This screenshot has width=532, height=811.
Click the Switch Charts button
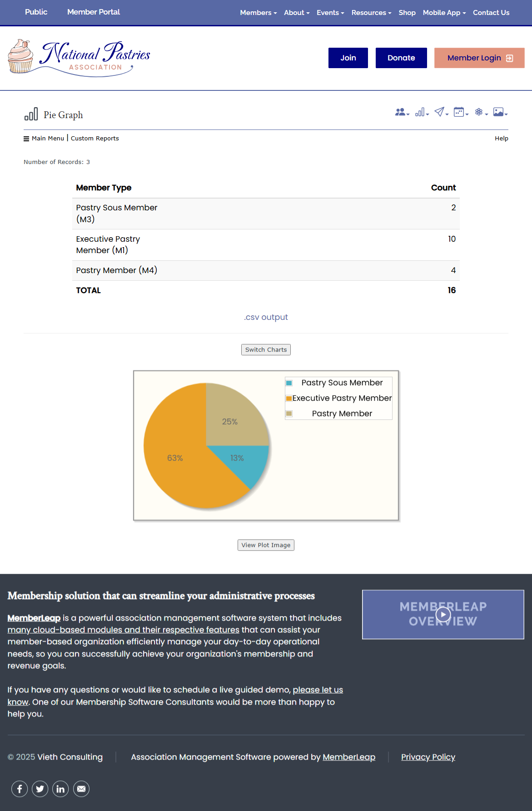266,349
